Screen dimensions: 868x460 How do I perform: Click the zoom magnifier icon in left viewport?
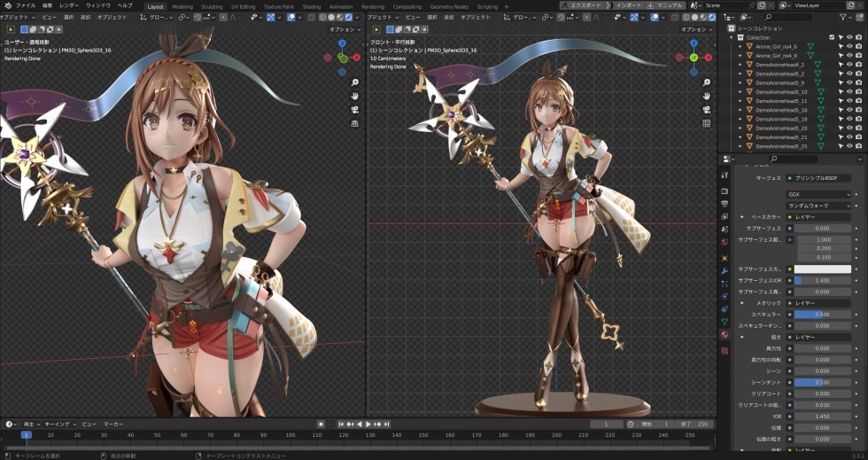[x=355, y=82]
